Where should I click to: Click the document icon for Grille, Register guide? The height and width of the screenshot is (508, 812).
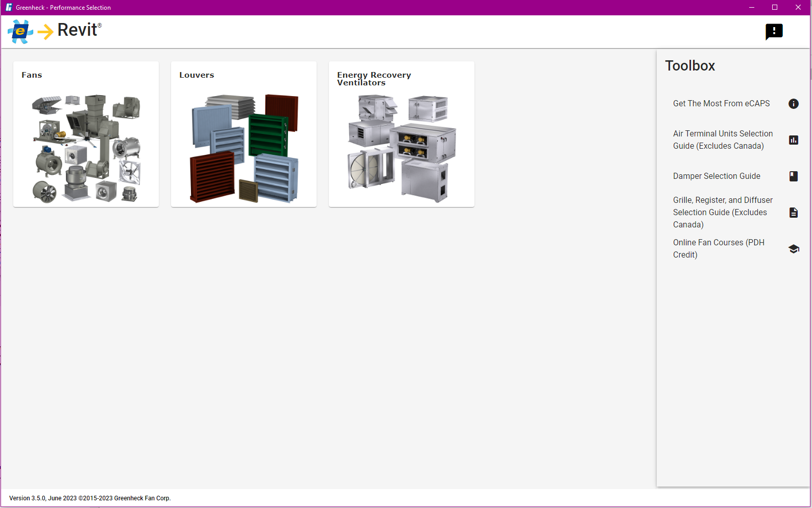point(794,213)
